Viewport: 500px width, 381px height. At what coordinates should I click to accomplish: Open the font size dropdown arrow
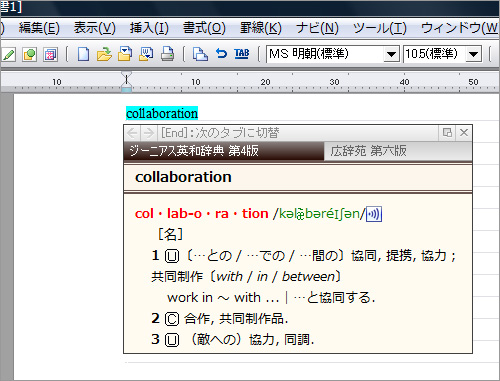click(473, 54)
